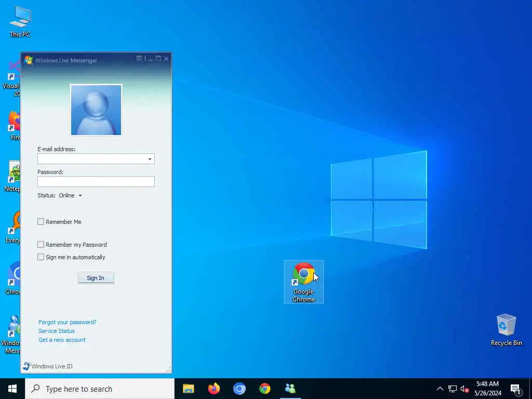
Task: Select the Visual Studio desktop shortcut
Action: point(11,79)
